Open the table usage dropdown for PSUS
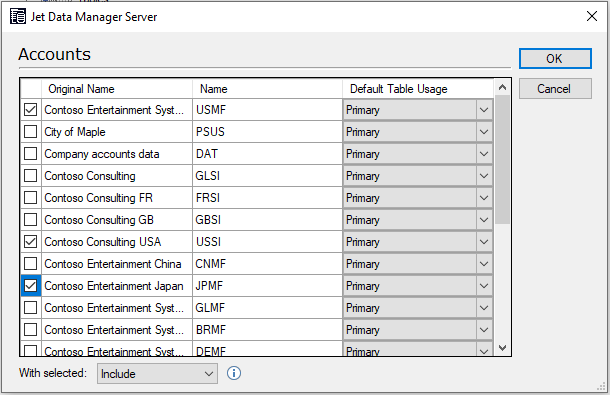Viewport: 610px width, 395px height. point(484,132)
